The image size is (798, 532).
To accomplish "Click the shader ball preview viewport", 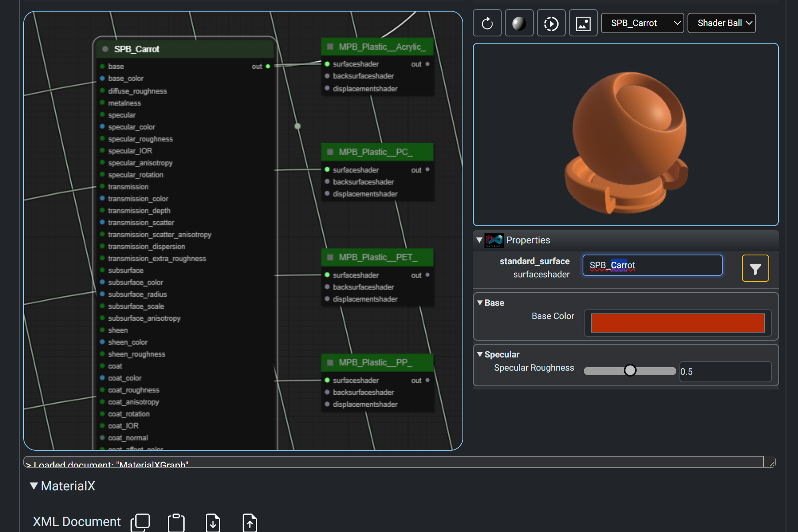I will pos(625,135).
